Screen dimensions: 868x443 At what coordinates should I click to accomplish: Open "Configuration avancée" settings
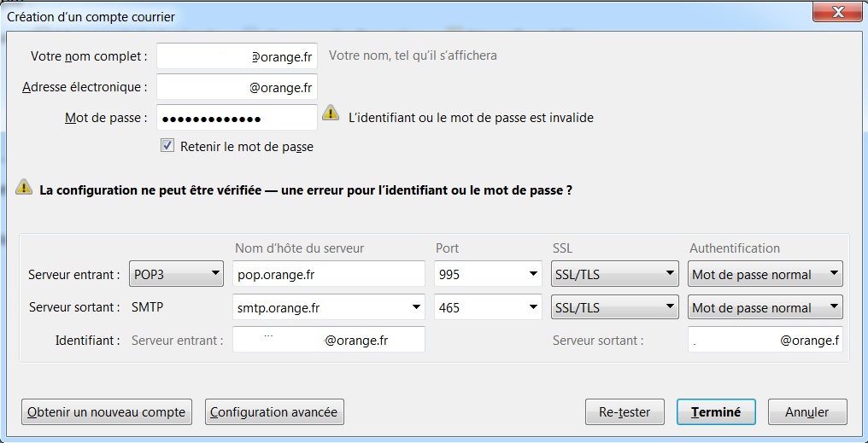click(x=274, y=412)
